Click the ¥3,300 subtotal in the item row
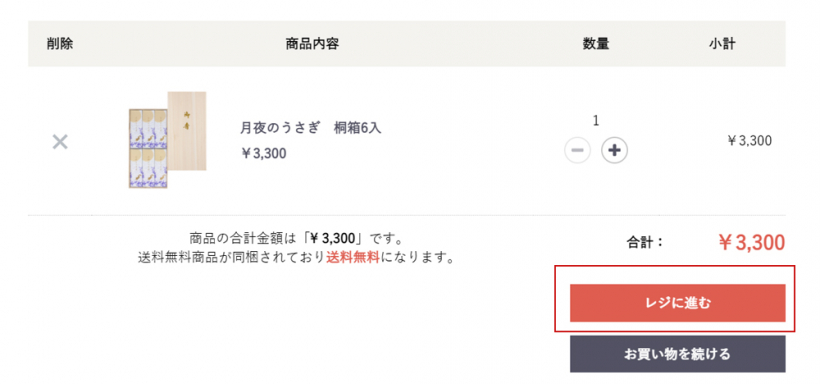The width and height of the screenshot is (820, 384). (x=750, y=141)
